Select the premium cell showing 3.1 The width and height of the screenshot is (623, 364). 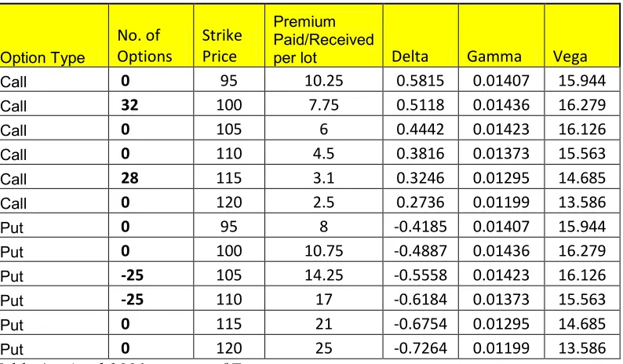(x=324, y=177)
